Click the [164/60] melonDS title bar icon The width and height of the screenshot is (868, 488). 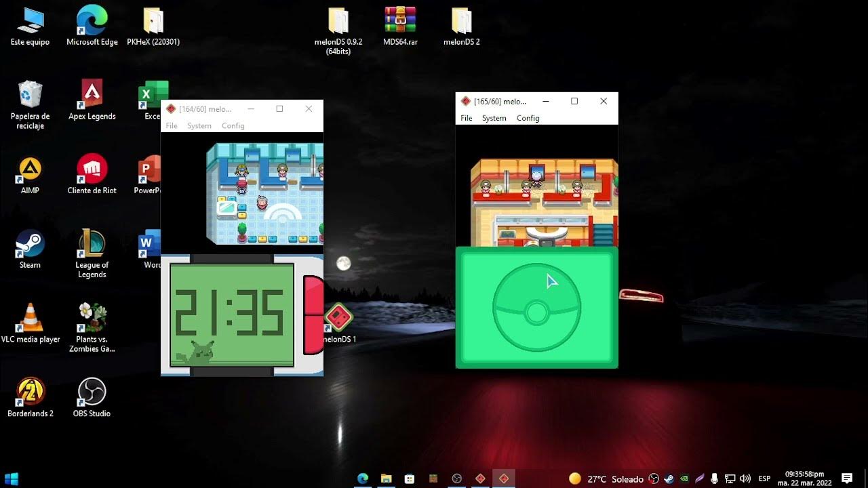click(x=171, y=108)
